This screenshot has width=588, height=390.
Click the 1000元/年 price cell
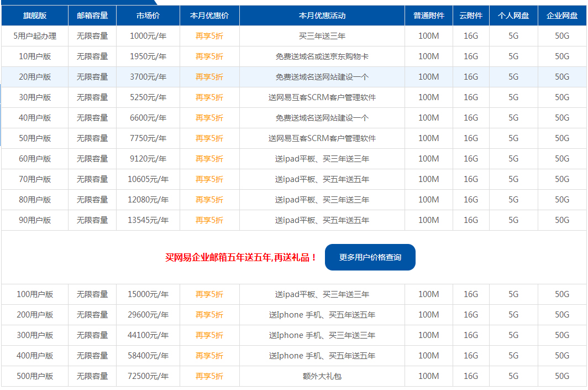pos(148,36)
